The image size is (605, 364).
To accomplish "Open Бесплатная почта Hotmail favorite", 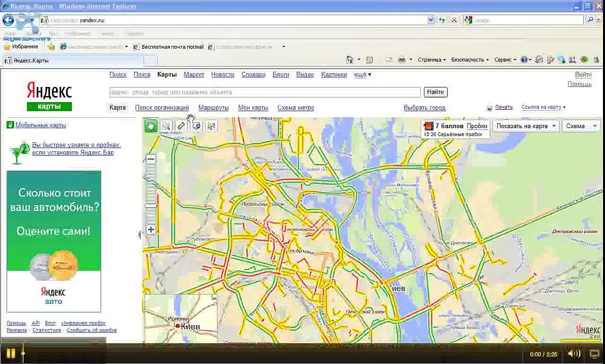I will 168,47.
